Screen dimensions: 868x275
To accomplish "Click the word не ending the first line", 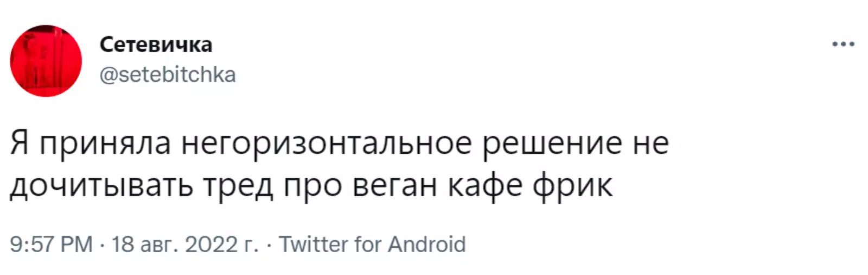I will point(650,145).
